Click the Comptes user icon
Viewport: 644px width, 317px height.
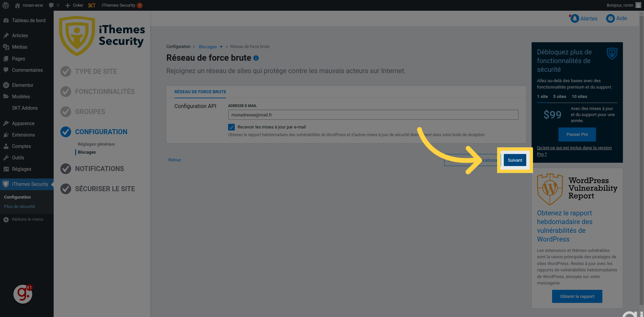(x=6, y=146)
